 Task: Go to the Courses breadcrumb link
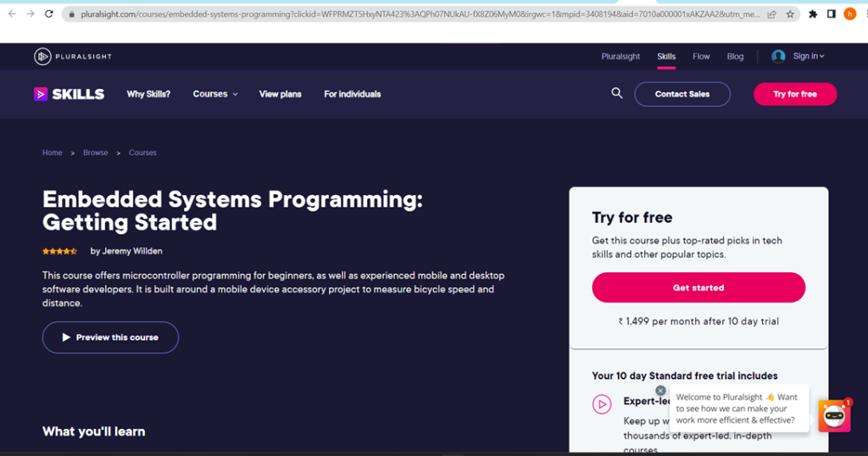142,153
